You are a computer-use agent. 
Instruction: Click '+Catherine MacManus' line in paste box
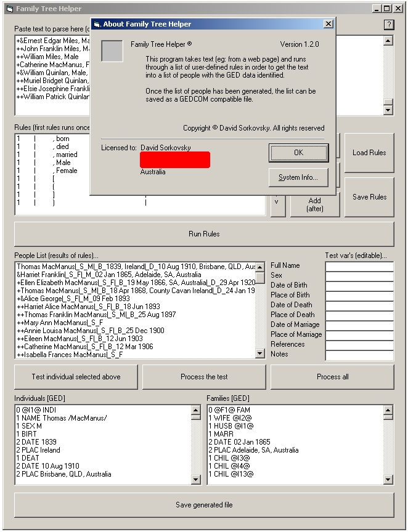click(x=52, y=65)
